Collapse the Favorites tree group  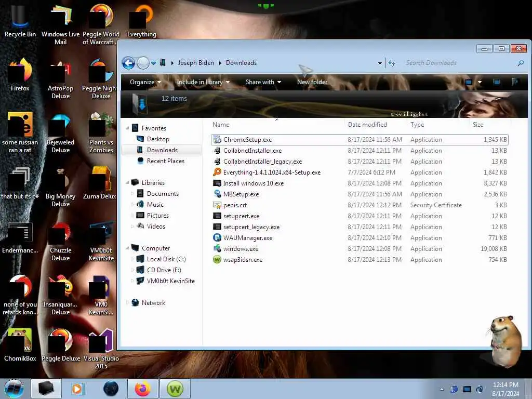click(x=128, y=128)
